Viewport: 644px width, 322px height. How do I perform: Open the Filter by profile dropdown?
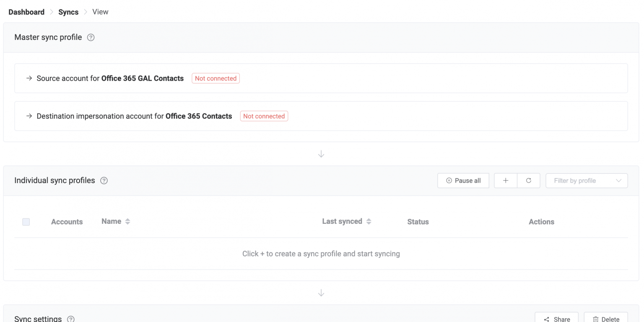(x=587, y=181)
